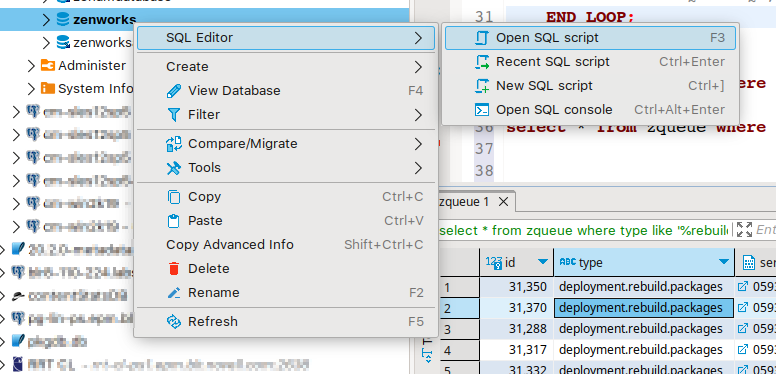Click the maximize results panel icon
Viewport: 776px width, 374px height.
coord(744,230)
